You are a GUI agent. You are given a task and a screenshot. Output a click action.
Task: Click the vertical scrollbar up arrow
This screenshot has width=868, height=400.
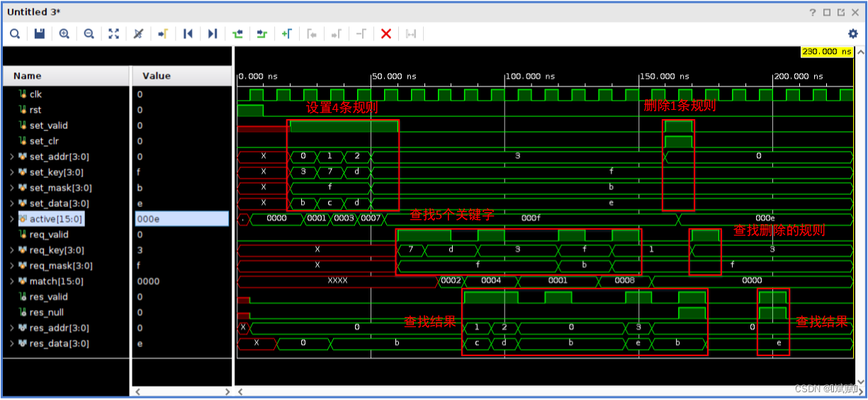coord(861,52)
